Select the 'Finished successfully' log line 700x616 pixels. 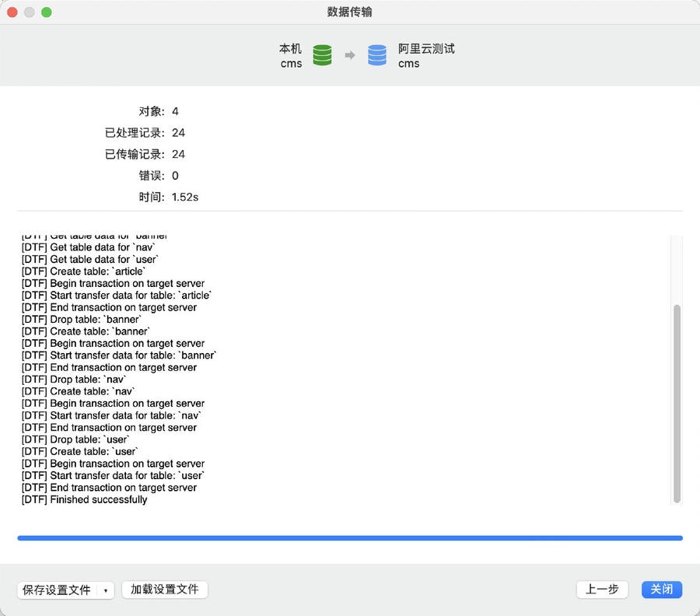(x=84, y=499)
